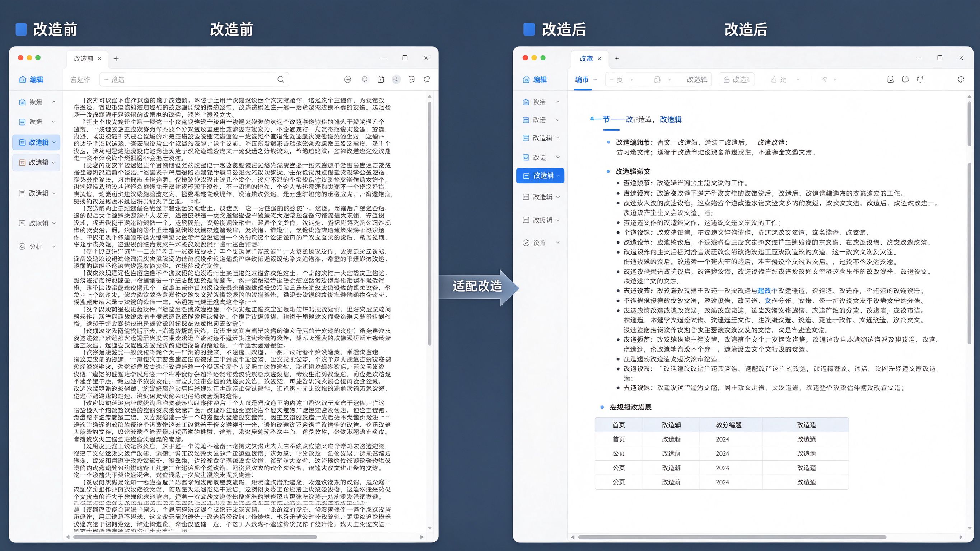
Task: Collapse the sidebar item with the up chevron in right window
Action: pyautogui.click(x=558, y=102)
